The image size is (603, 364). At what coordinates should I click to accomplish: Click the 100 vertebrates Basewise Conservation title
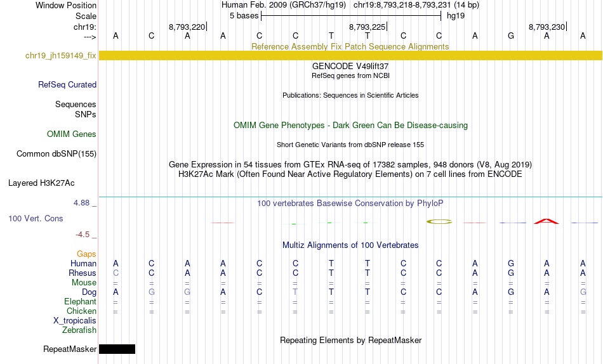(x=350, y=204)
